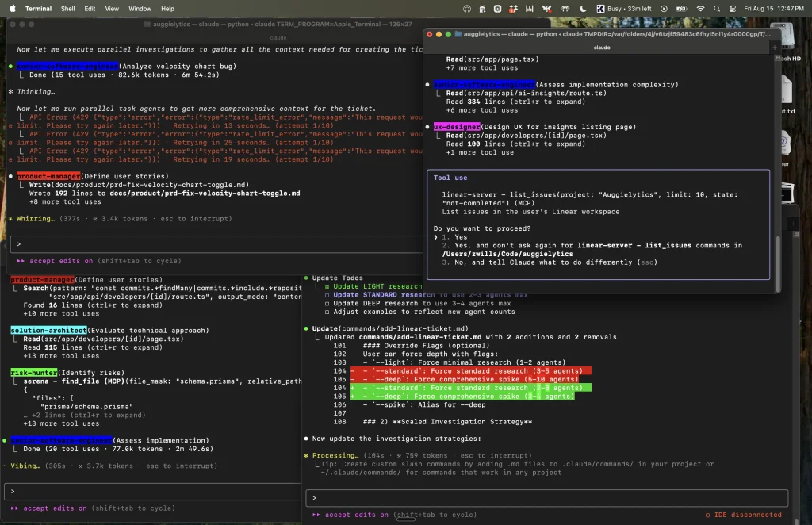Click the headphones icon in the menu bar
Screen dimensions: 812x525
coord(467,9)
